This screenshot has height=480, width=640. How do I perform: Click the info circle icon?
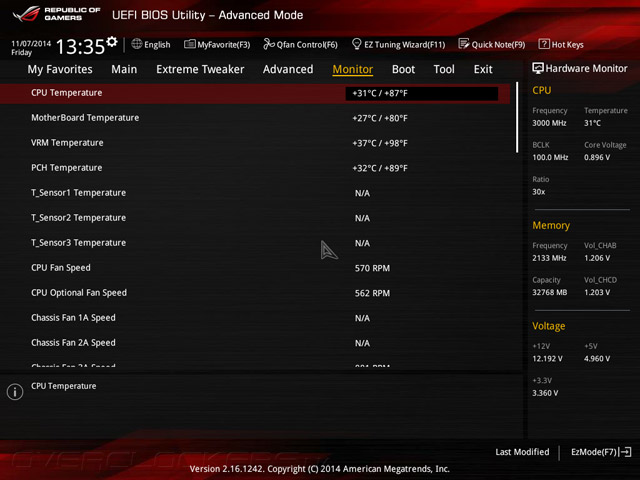(x=15, y=392)
